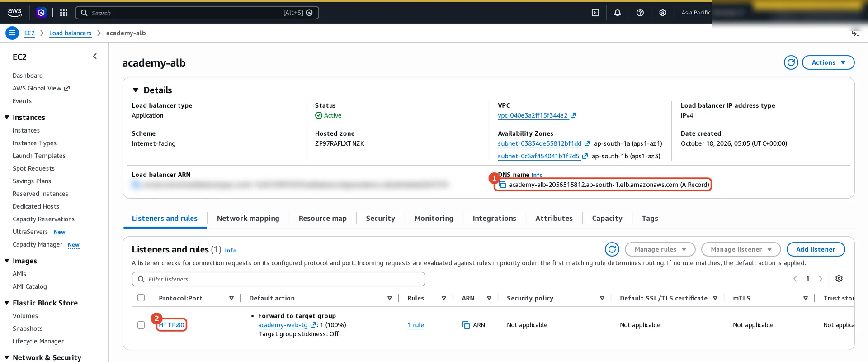
Task: Open the Security tab
Action: 380,218
